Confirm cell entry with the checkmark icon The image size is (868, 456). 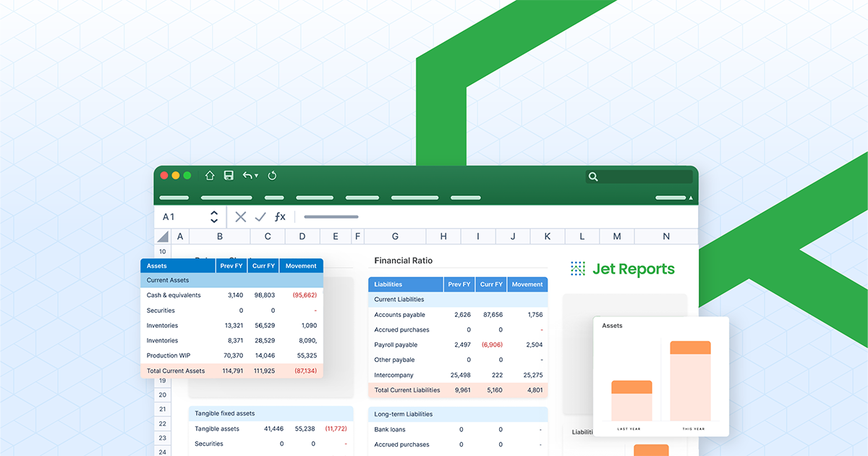point(260,216)
